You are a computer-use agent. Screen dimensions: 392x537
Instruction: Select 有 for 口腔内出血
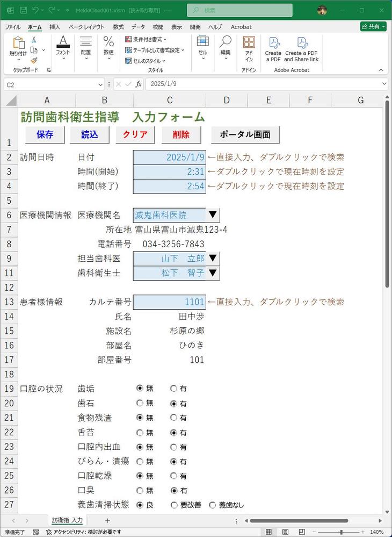(174, 447)
